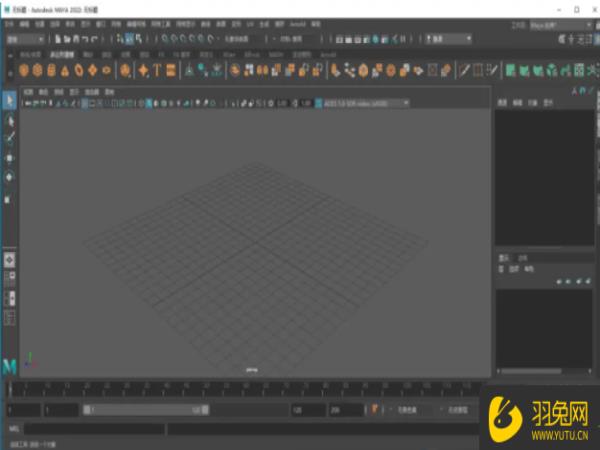Switch to the Rotate tool in toolbox
600x450 pixels.
[10, 176]
